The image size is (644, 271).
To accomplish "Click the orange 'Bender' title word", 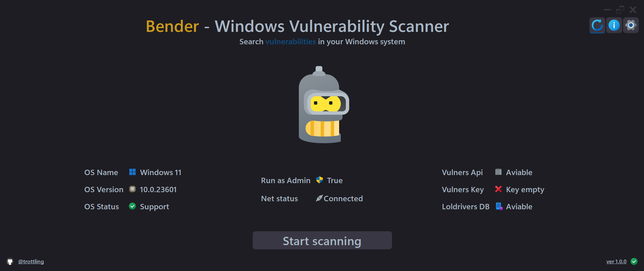I will (x=172, y=26).
